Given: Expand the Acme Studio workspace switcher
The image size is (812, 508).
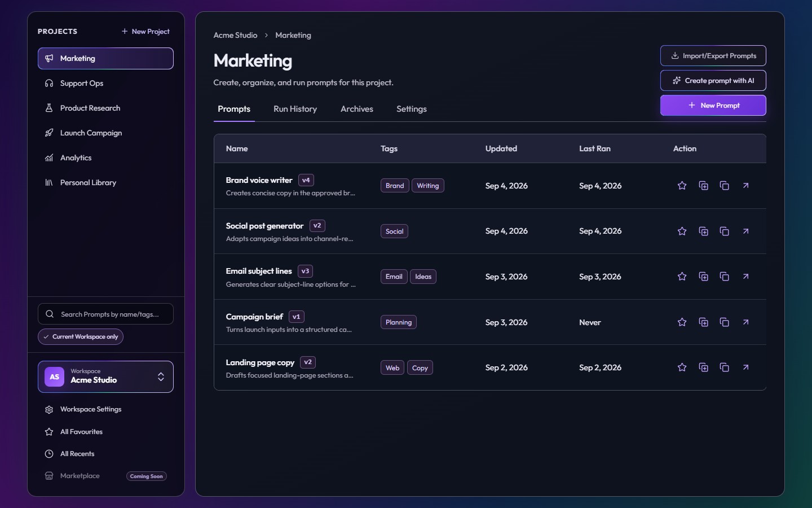Looking at the screenshot, I should click(x=105, y=377).
